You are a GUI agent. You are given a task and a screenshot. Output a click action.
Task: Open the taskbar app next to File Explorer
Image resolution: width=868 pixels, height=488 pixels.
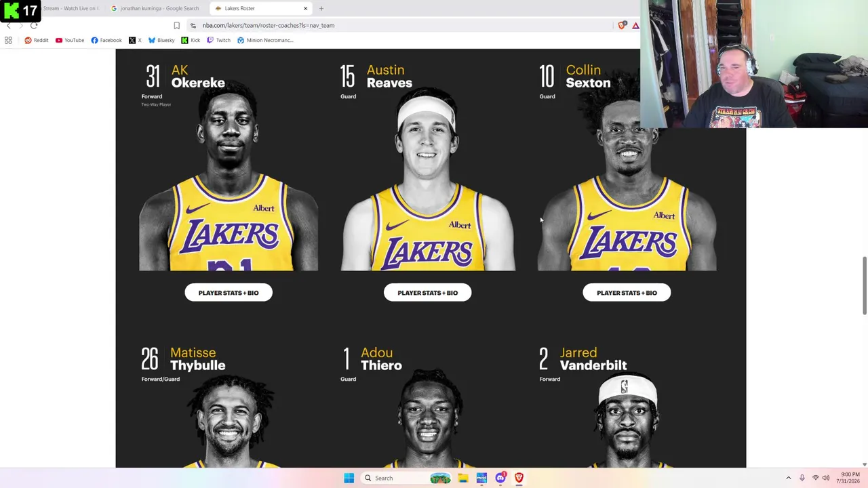tap(481, 478)
